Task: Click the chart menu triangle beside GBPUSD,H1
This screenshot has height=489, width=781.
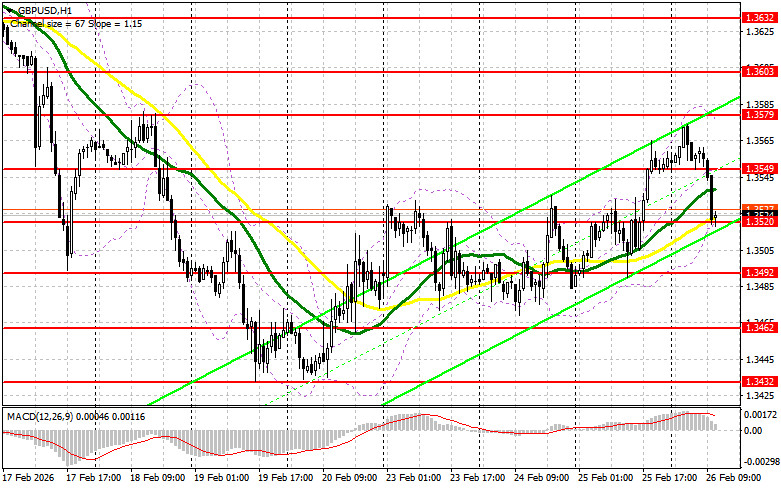Action: 10,9
